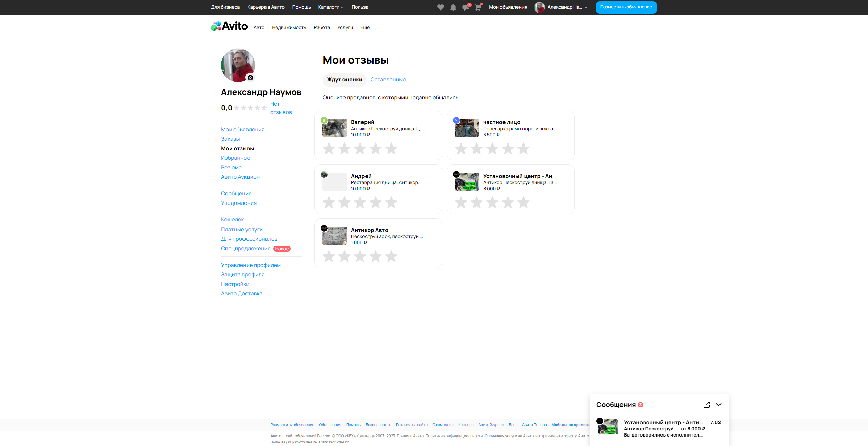Open Недвижимость category in navigation

[289, 27]
